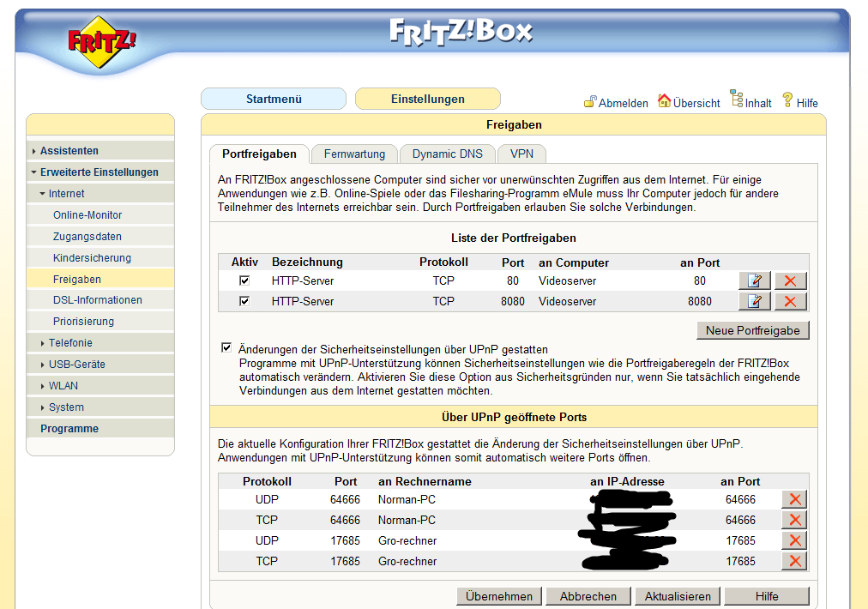Collapse the Internet submenu arrow
The width and height of the screenshot is (868, 609).
pyautogui.click(x=43, y=194)
